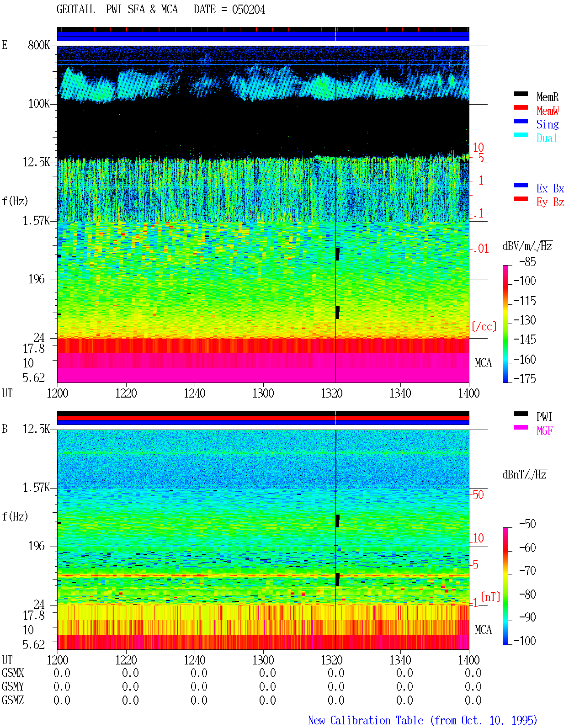585x728 pixels.
Task: Click the red '50' nT scale mark
Action: [478, 495]
